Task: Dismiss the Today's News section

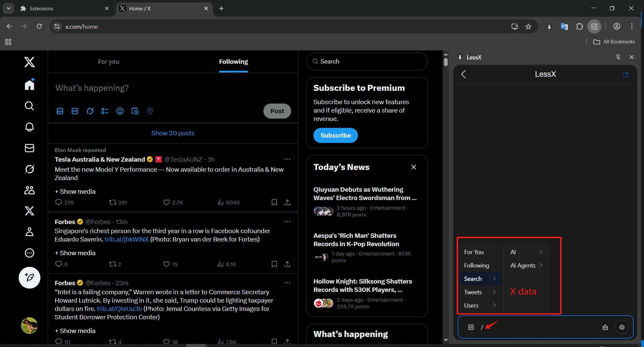Action: pos(414,167)
